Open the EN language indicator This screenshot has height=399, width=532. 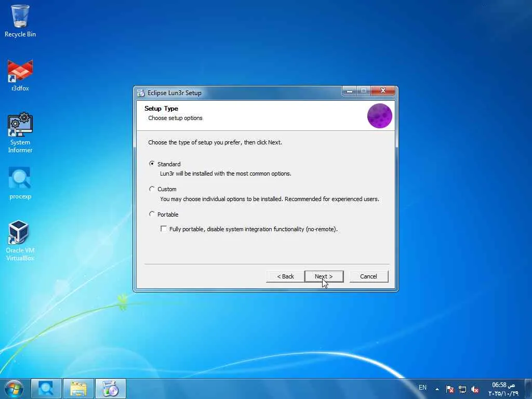422,388
